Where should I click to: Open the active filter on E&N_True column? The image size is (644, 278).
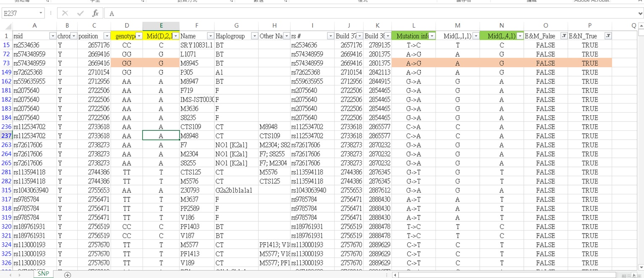point(608,36)
